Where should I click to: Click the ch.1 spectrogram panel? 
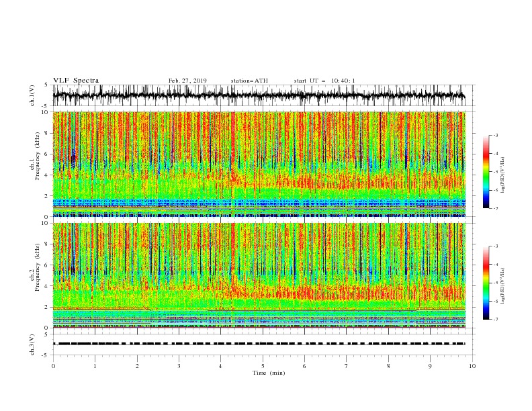pyautogui.click(x=259, y=164)
